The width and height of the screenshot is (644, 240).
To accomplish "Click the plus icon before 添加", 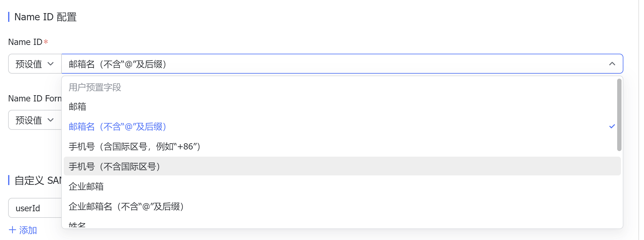I will pyautogui.click(x=12, y=230).
